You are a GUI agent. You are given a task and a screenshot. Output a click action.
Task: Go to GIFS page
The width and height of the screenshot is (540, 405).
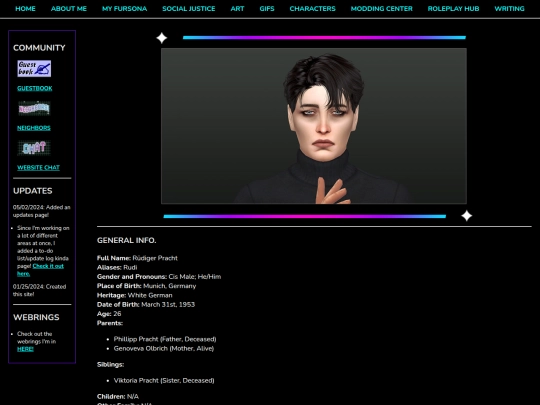pos(267,9)
